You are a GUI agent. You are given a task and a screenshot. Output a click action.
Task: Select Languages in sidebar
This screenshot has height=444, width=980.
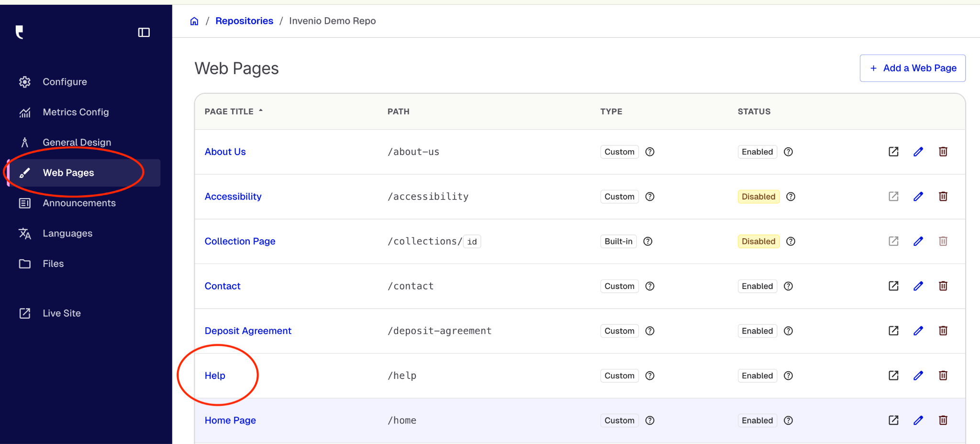point(67,233)
